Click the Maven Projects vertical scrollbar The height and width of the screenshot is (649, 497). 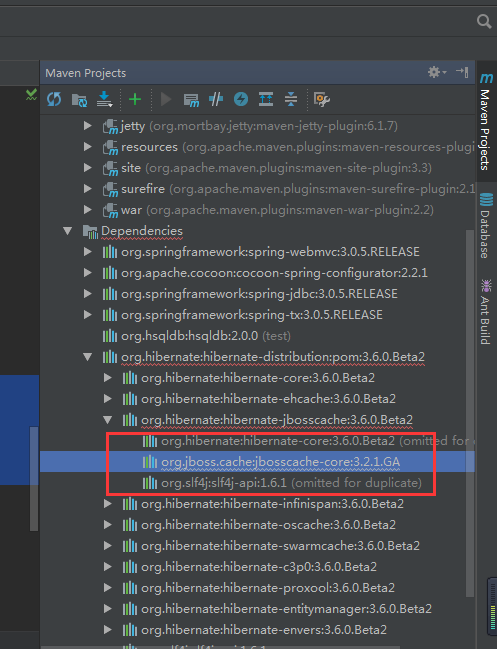click(x=470, y=413)
